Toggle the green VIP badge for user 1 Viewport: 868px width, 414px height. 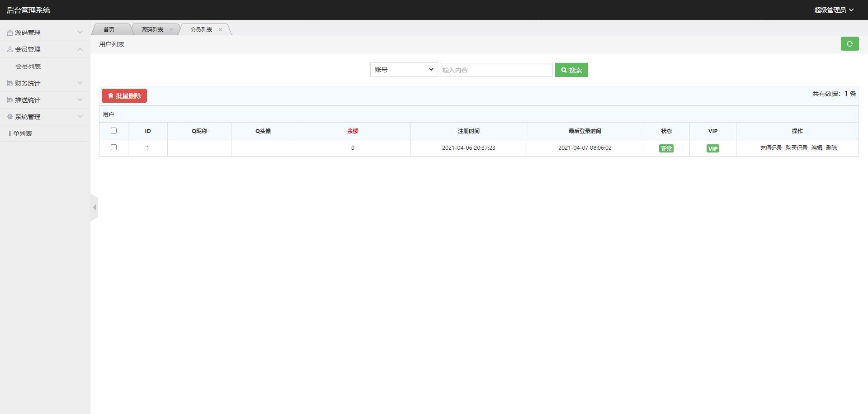click(712, 148)
